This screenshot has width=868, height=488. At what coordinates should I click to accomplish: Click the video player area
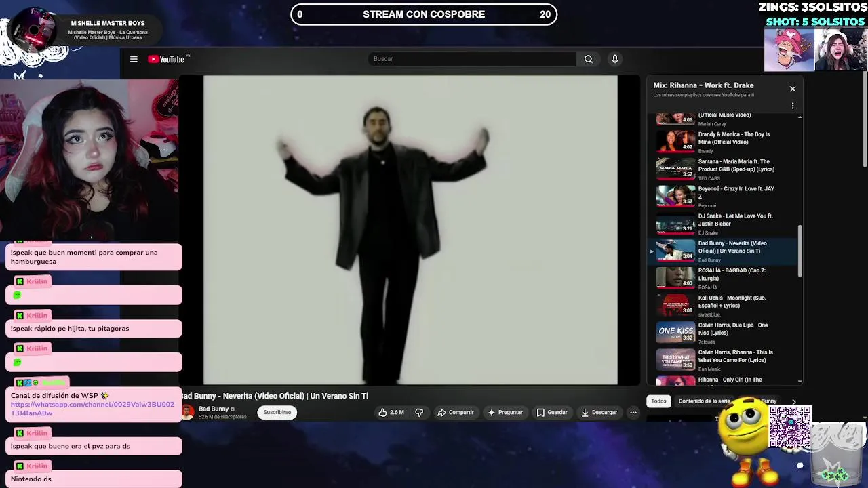[x=410, y=230]
